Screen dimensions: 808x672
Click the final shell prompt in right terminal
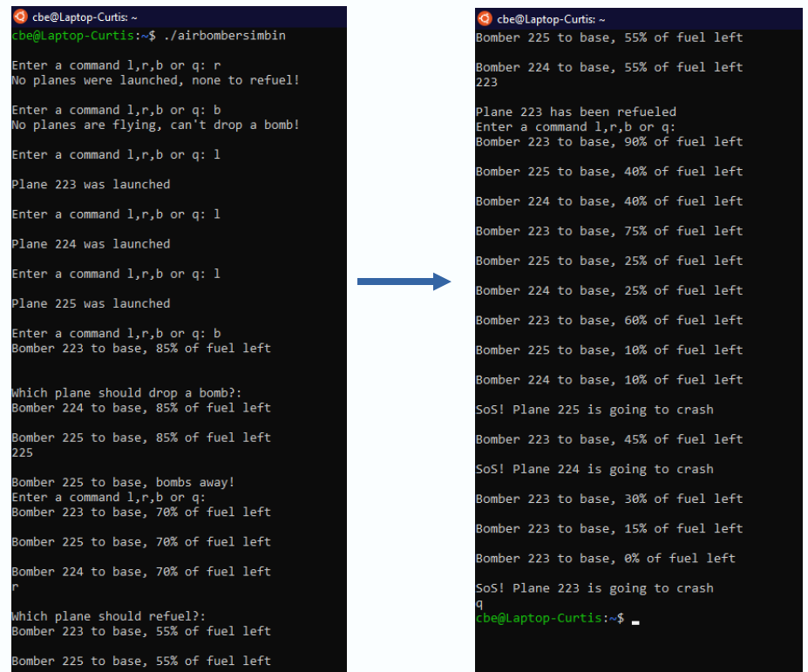550,619
